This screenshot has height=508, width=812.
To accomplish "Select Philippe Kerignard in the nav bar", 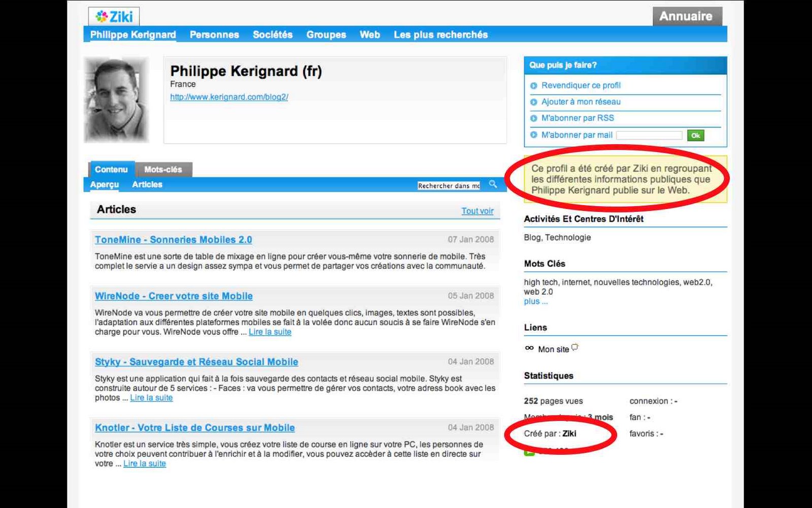I will point(133,35).
